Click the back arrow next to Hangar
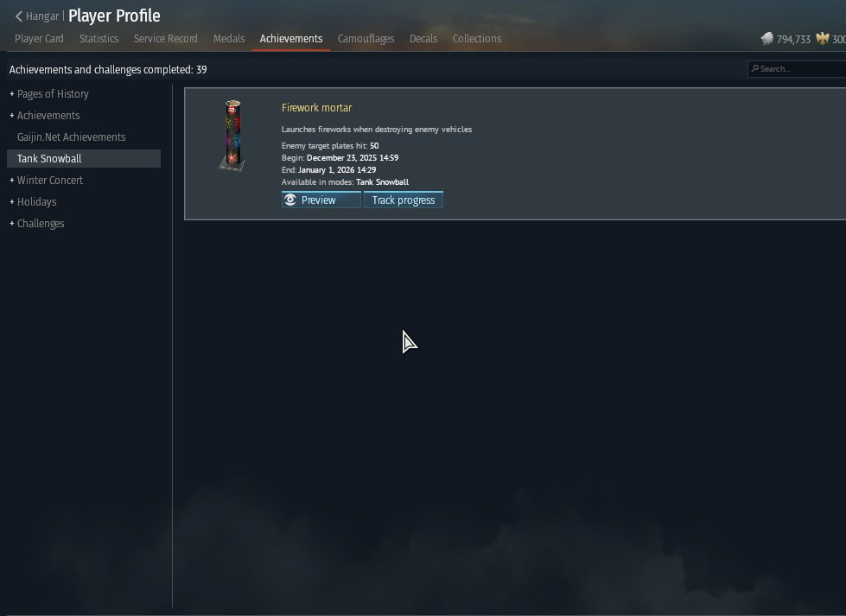This screenshot has height=616, width=846. 18,16
